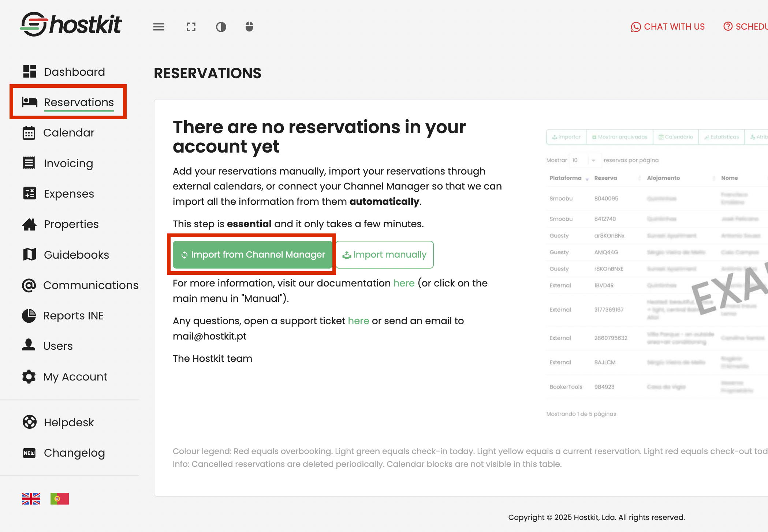This screenshot has width=768, height=532.
Task: Go to Invoicing section
Action: (68, 163)
